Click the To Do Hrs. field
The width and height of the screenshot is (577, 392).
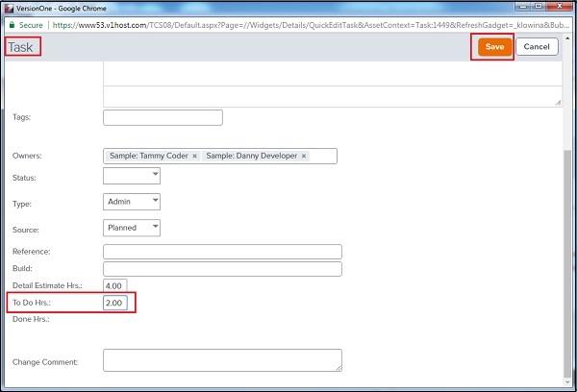click(116, 304)
